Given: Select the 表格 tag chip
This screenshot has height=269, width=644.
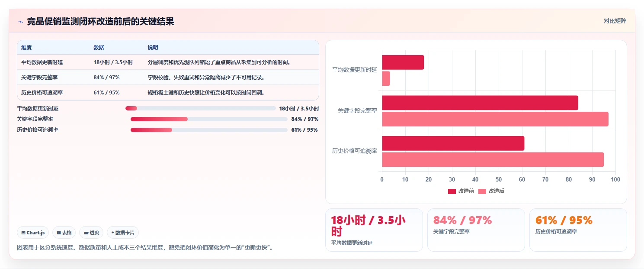Looking at the screenshot, I should pyautogui.click(x=64, y=233).
